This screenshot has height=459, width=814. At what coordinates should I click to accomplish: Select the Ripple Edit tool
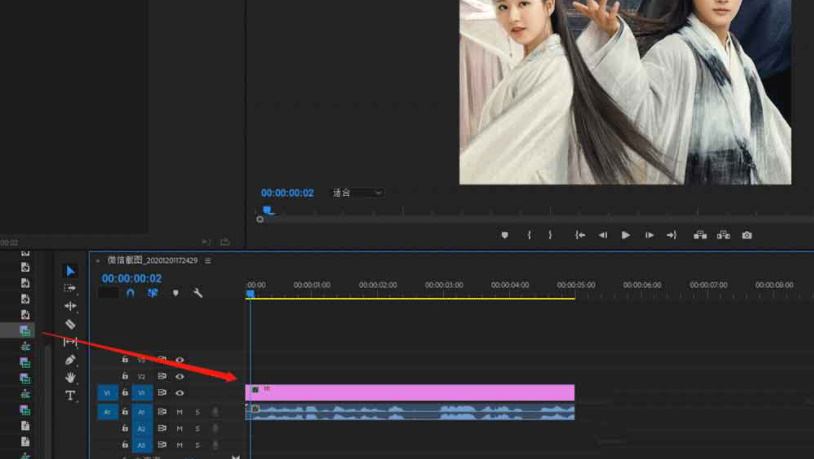tap(70, 306)
